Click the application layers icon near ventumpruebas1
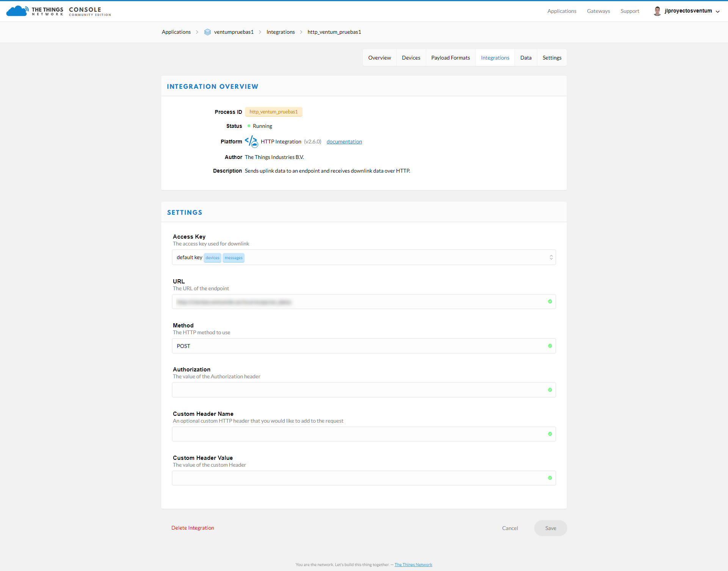728x571 pixels. (x=207, y=32)
